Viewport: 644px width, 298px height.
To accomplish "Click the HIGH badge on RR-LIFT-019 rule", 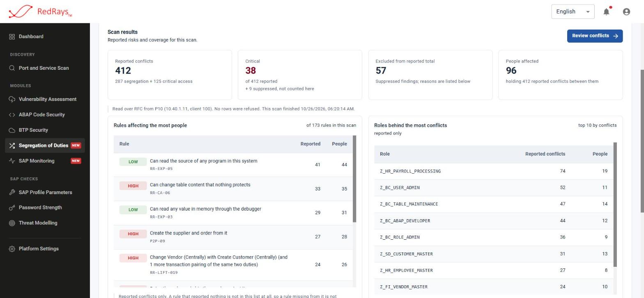I will pos(133,258).
